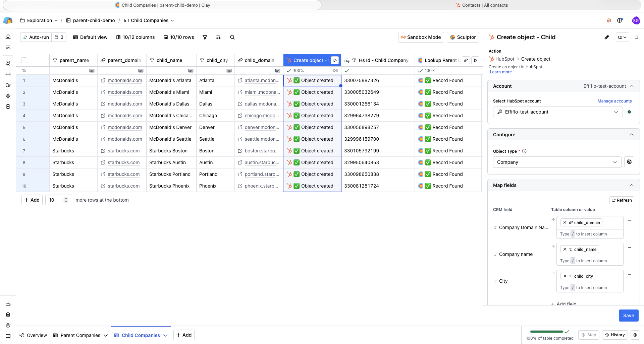The height and width of the screenshot is (344, 644).
Task: Open Exploration folder dropdown
Action: 56,20
